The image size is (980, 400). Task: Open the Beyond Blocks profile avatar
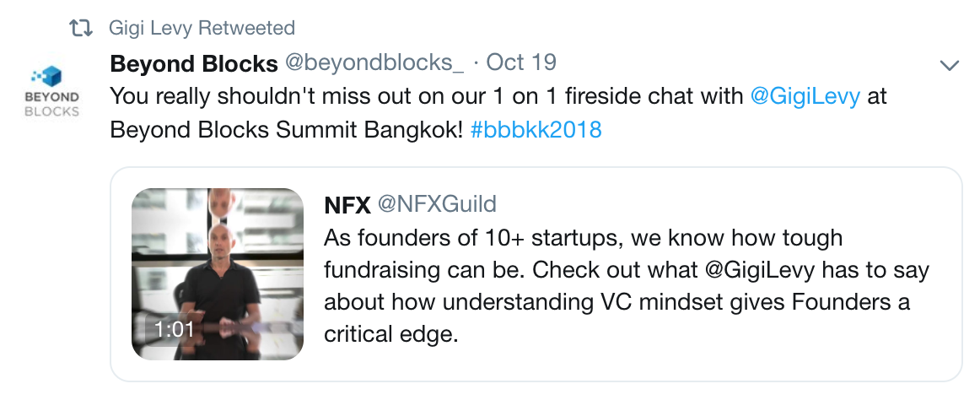52,92
